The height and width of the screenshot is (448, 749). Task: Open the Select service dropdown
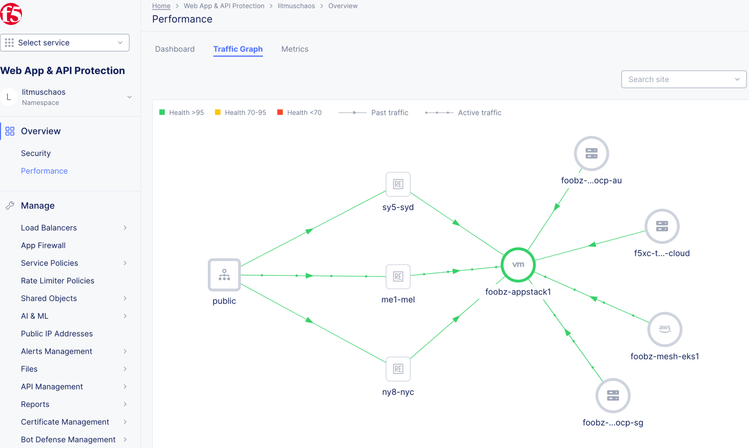(x=65, y=43)
